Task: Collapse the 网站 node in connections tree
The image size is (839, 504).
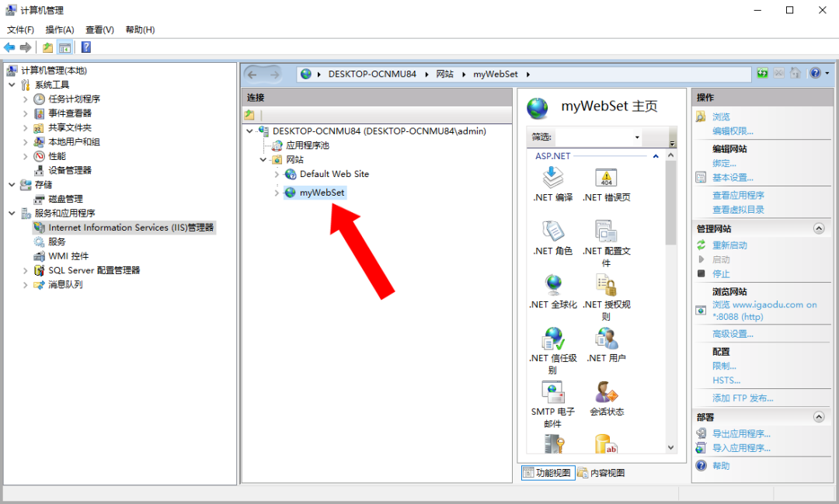Action: (x=263, y=160)
